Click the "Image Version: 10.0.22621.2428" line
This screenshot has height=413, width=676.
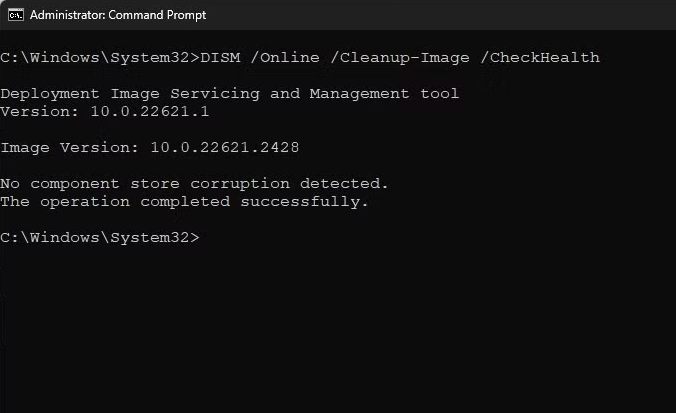[x=150, y=147]
